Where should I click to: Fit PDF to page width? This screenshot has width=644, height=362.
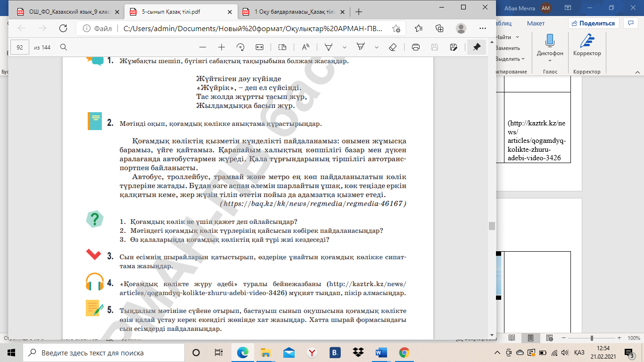259,47
